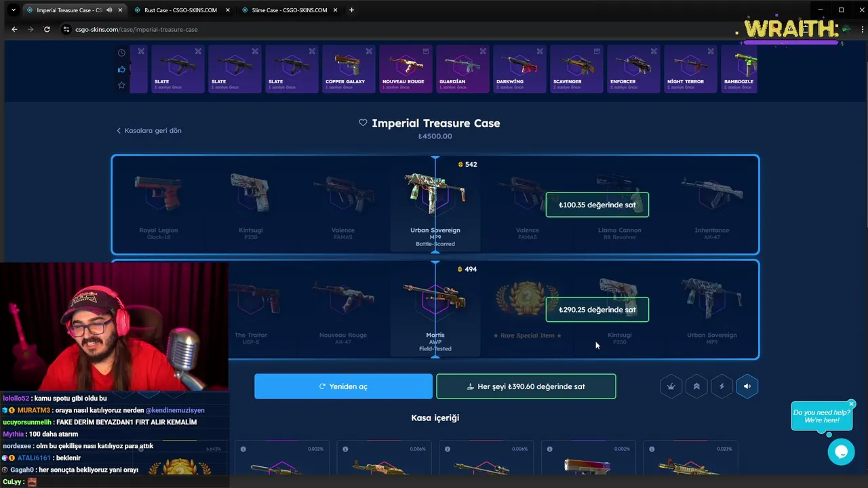The height and width of the screenshot is (488, 868).
Task: Click box icon on Scavenger card
Action: (x=597, y=51)
